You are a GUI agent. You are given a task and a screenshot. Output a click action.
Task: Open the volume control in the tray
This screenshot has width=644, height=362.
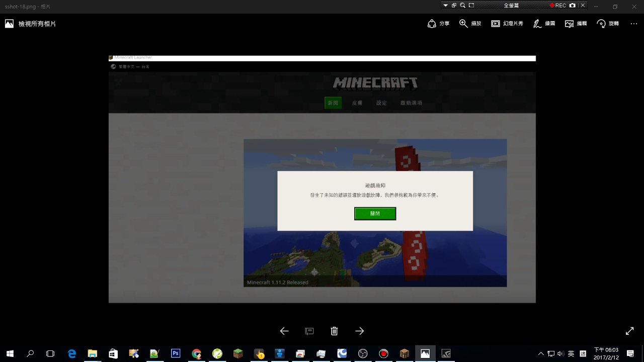[561, 353]
